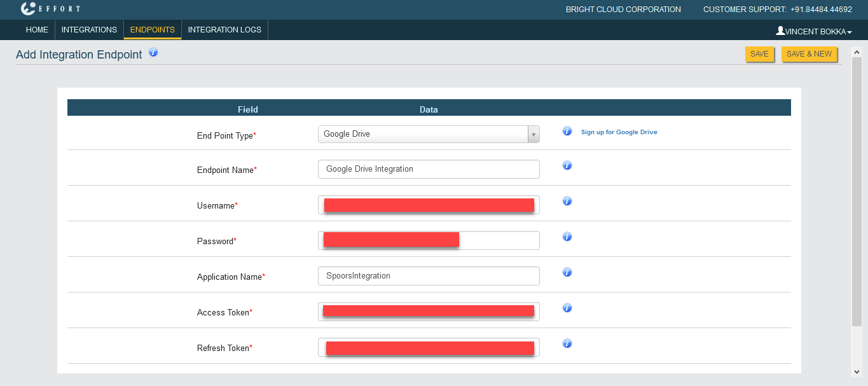
Task: Click info icon beside Password field
Action: click(x=567, y=237)
